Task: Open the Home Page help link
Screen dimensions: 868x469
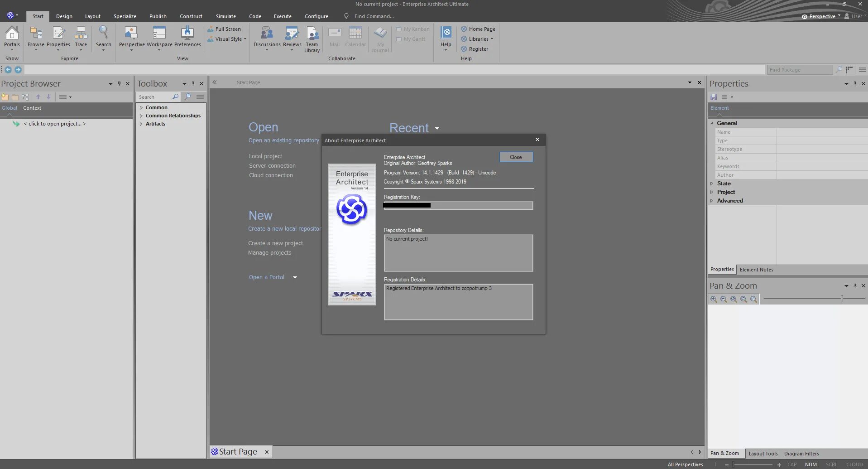Action: 478,29
